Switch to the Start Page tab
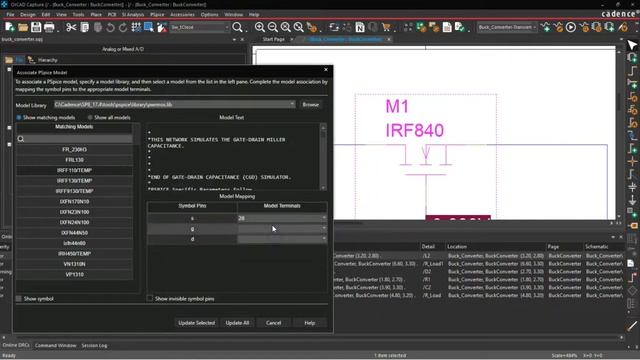This screenshot has height=360, width=640. tap(273, 40)
